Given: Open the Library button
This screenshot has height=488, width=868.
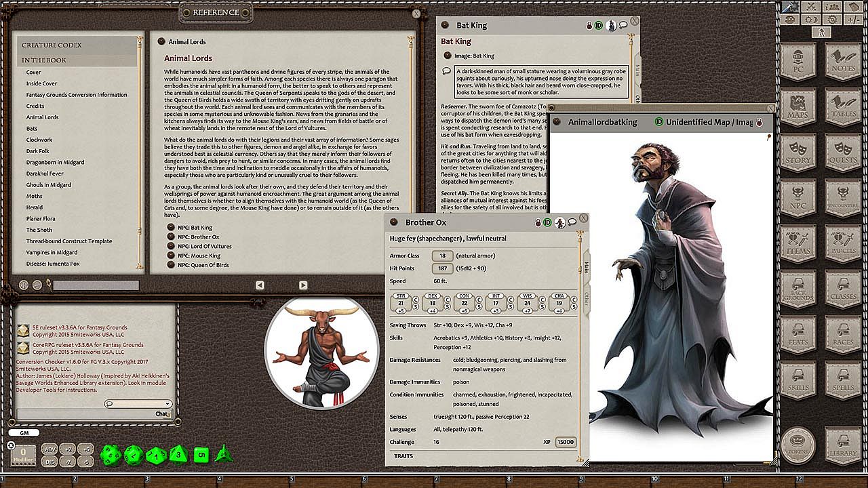Looking at the screenshot, I should coord(842,445).
